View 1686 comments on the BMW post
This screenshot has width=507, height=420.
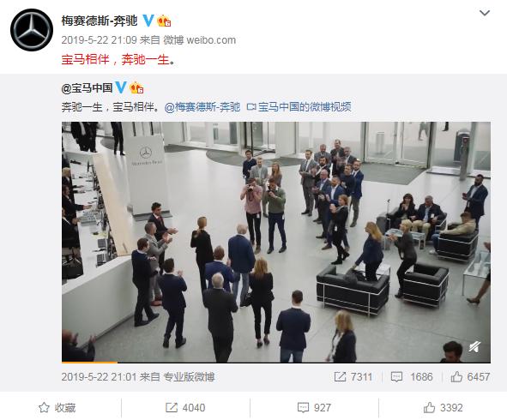412,376
